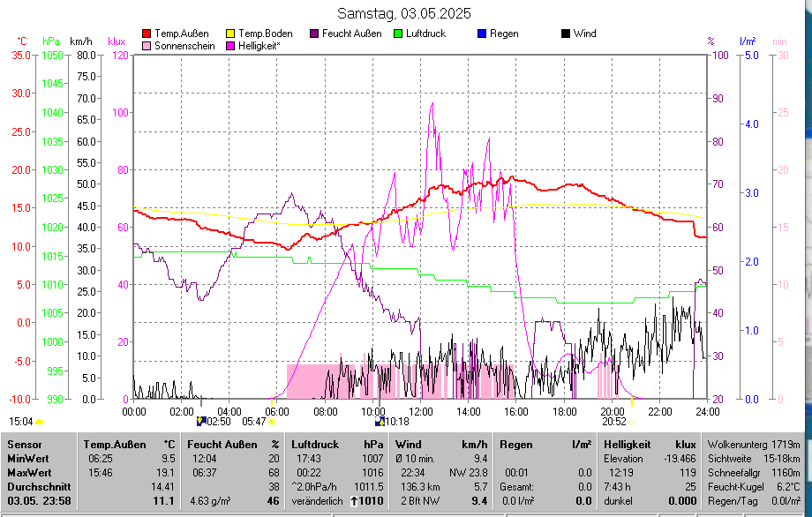Click the Helligkeit* legend label
The image size is (812, 517).
tap(259, 46)
